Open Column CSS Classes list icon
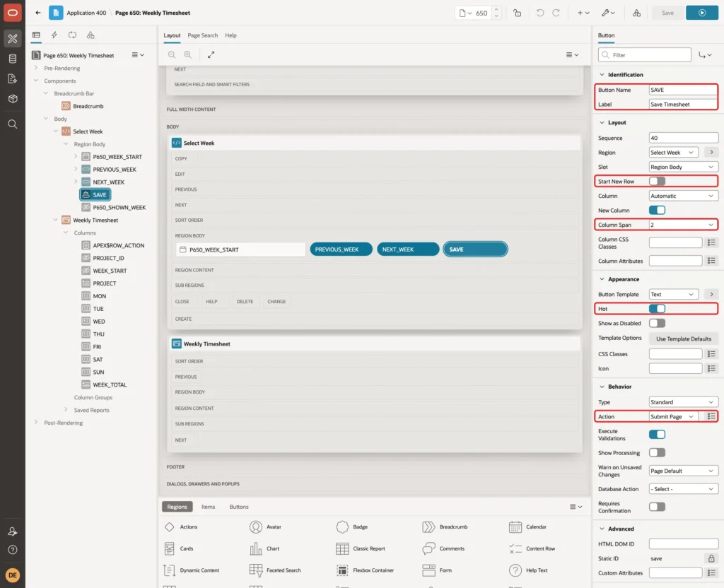The height and width of the screenshot is (588, 724). [711, 243]
